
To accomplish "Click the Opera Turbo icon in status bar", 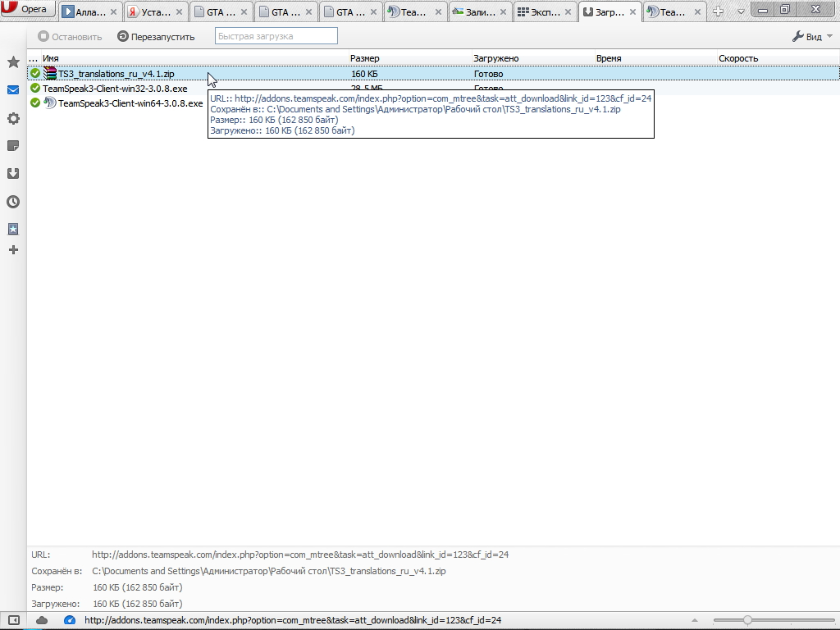I will coord(70,620).
